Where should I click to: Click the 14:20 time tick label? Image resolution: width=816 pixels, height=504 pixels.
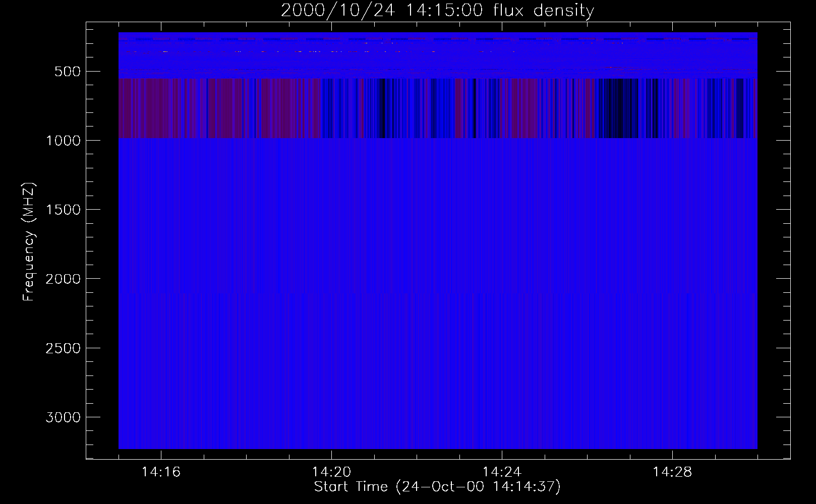331,472
